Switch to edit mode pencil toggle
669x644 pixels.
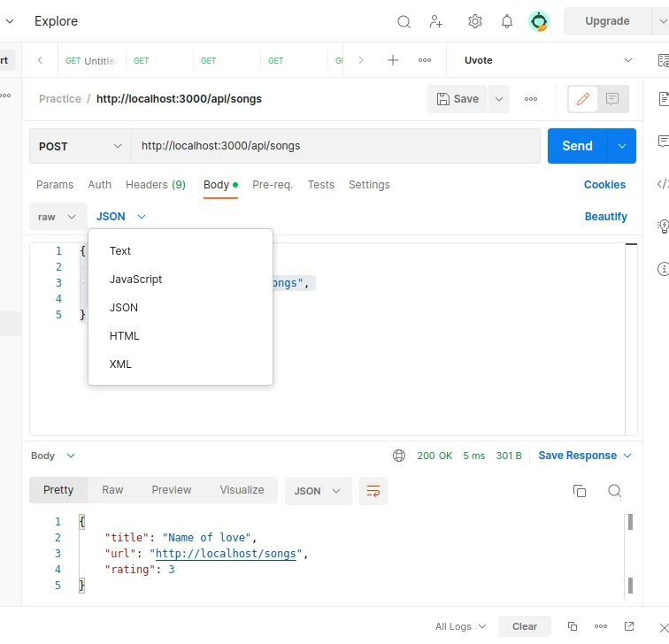[x=583, y=99]
